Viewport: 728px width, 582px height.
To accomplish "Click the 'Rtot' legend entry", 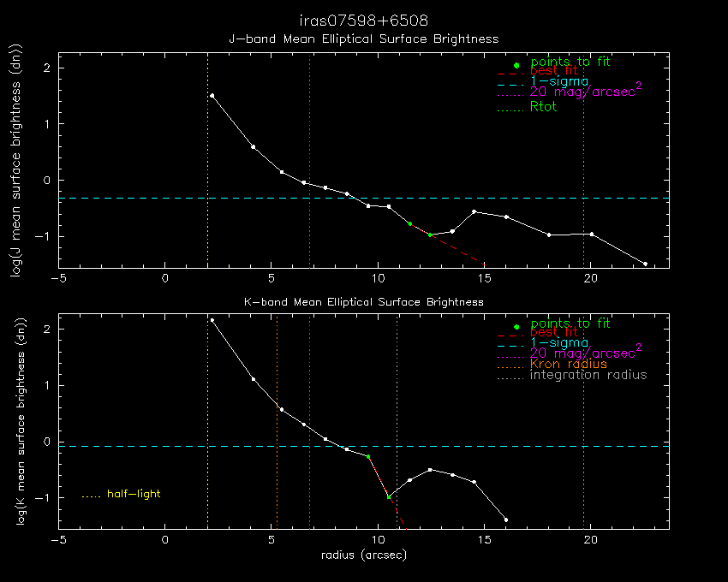I will click(543, 107).
